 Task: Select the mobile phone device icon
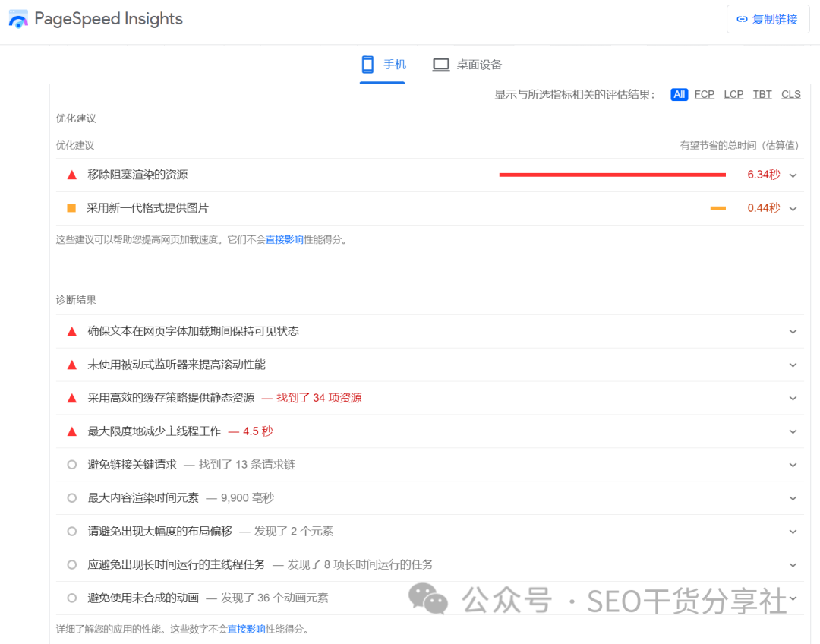coord(367,65)
